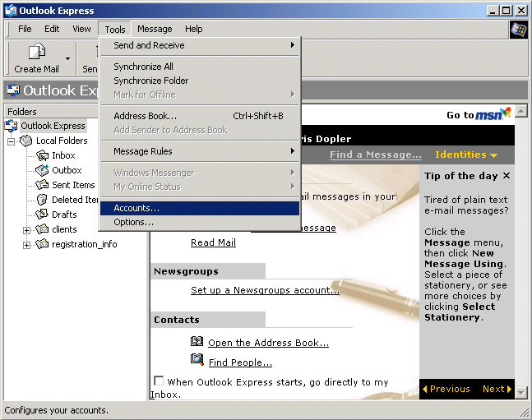Click the Windows flag logo in the menu bar
Viewport: 532px width, 420px height.
tap(519, 30)
